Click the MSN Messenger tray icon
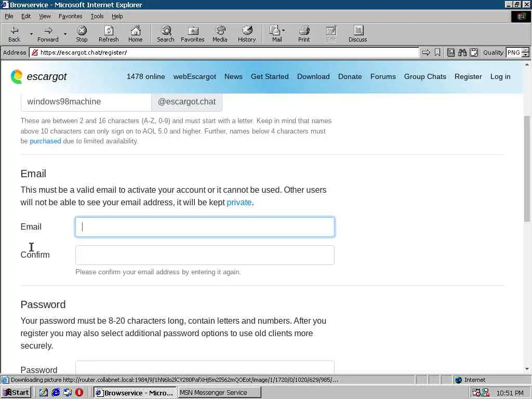 coord(486,393)
